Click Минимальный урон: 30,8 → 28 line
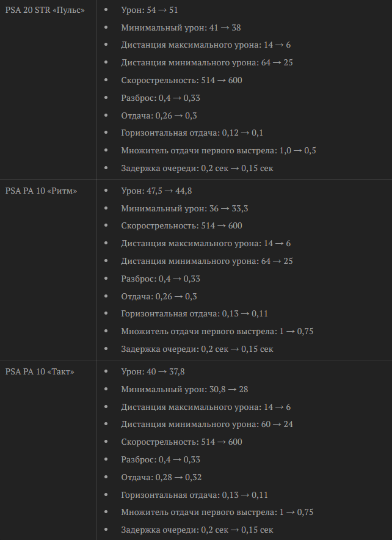Image resolution: width=392 pixels, height=540 pixels. (x=184, y=389)
